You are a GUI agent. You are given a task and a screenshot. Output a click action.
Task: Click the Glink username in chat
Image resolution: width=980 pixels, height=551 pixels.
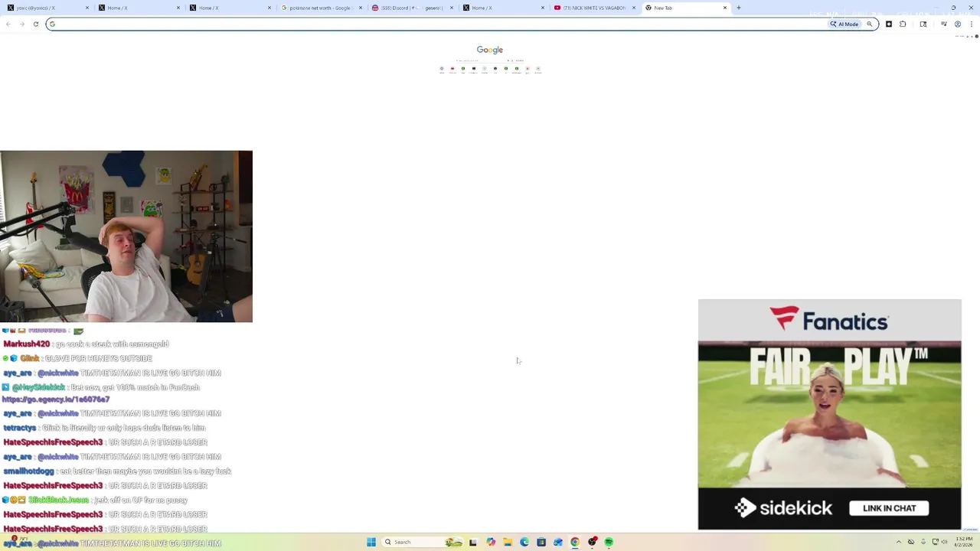[x=30, y=358]
